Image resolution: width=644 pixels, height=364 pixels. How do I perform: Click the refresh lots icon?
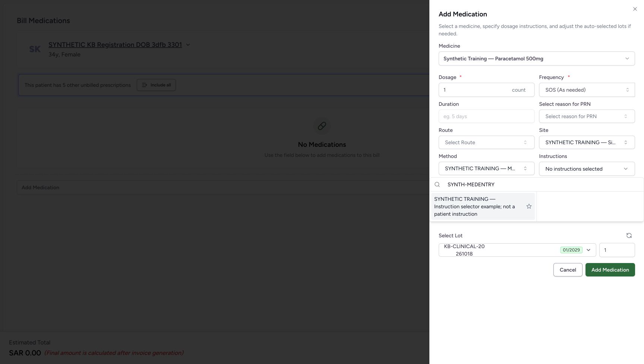click(629, 235)
